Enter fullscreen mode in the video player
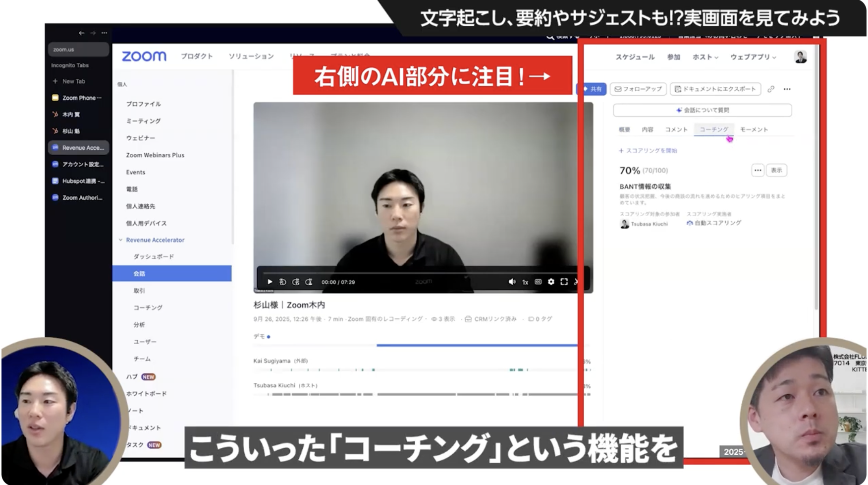 click(x=564, y=282)
